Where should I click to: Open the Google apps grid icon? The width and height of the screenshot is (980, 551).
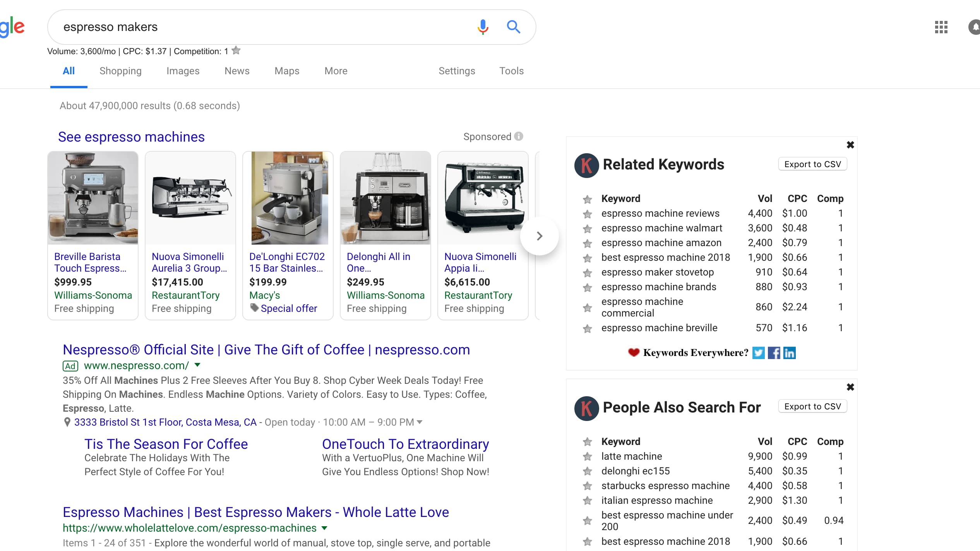coord(941,27)
